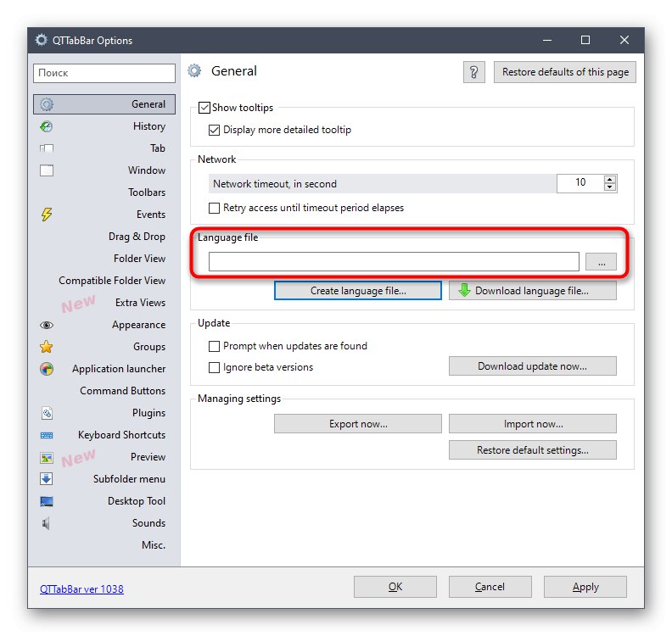Uncheck Display more detailed tooltip
Viewport: 672px width, 636px height.
pos(214,130)
